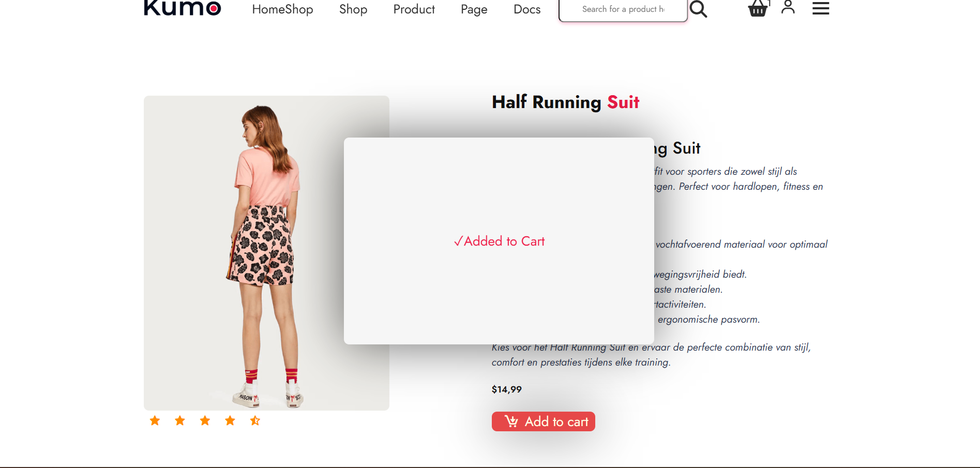Open the shopping cart icon
The height and width of the screenshot is (468, 980).
(757, 8)
